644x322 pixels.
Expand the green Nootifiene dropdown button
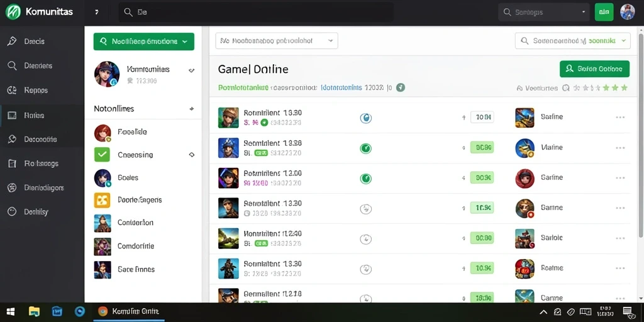[144, 42]
